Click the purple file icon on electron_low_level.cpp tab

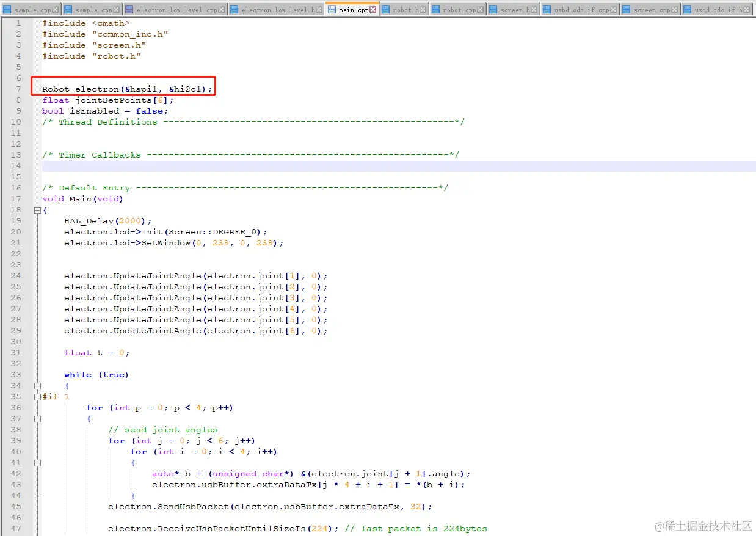[129, 10]
